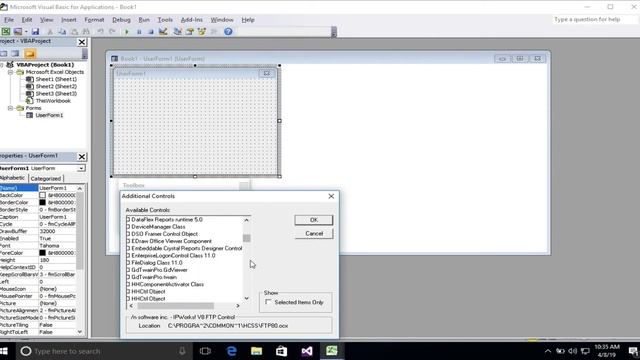Check DeviceManager Class control
Screen dimensions: 640x360
(x=128, y=227)
